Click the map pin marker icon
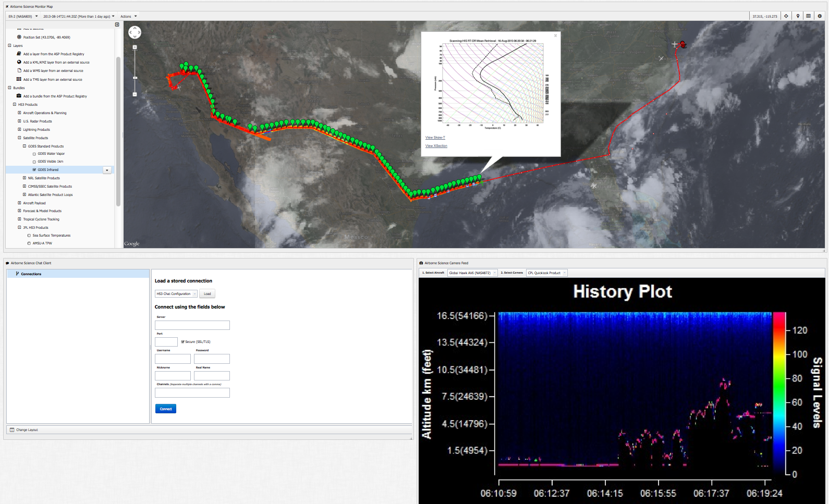The width and height of the screenshot is (829, 504). coord(798,16)
